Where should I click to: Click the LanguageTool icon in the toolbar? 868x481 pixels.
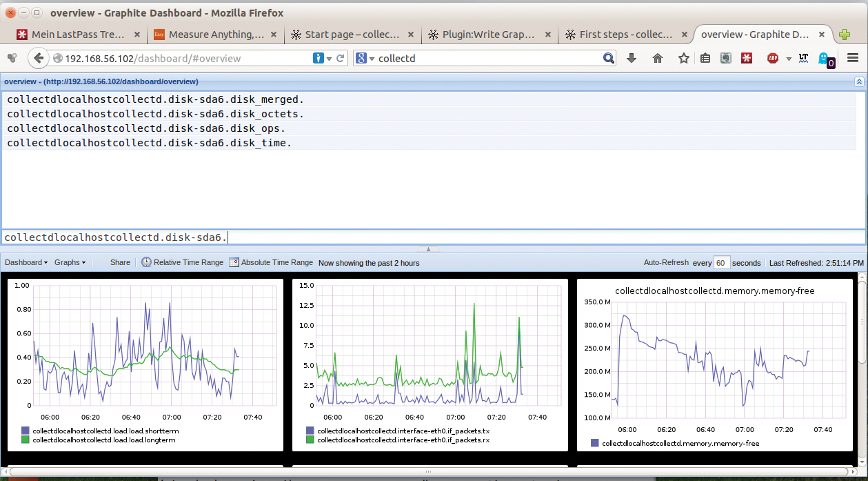coord(803,58)
